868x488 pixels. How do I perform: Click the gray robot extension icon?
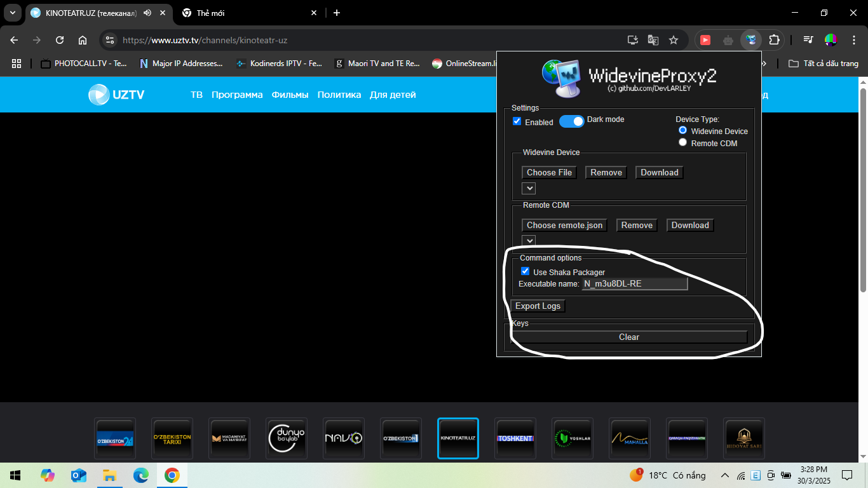click(x=728, y=40)
